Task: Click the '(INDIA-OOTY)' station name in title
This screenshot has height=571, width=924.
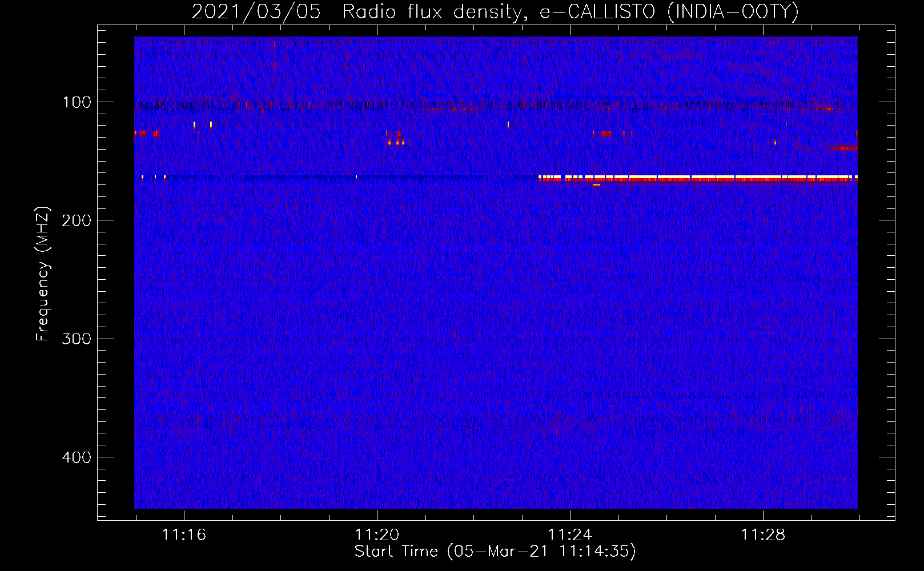Action: click(733, 12)
